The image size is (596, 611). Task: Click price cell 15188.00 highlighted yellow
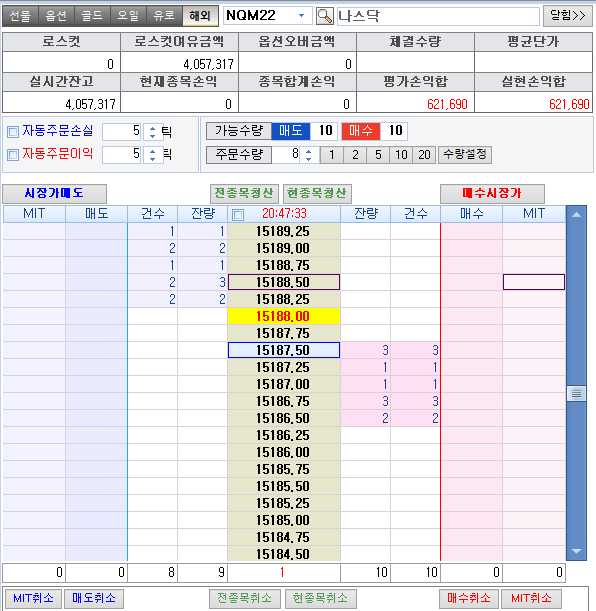point(284,316)
